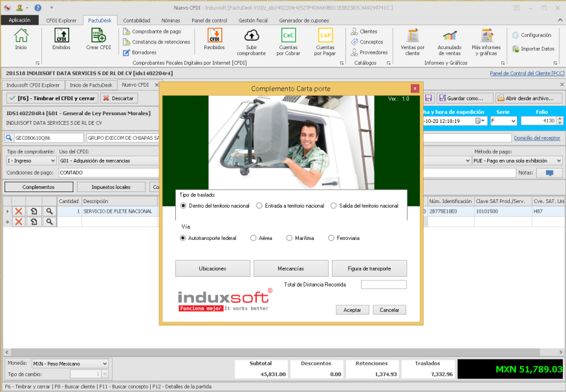Select Dentro del territorio nacional
The image size is (566, 392).
click(x=183, y=206)
